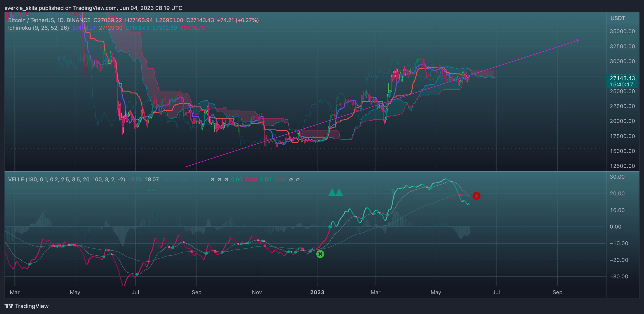Select the VFI LF indicator title
The width and height of the screenshot is (644, 314).
pyautogui.click(x=66, y=180)
